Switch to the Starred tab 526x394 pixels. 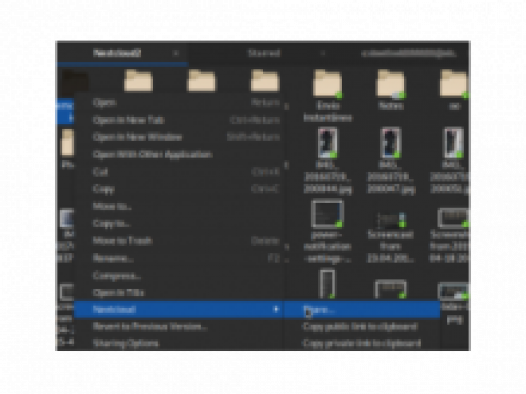click(x=264, y=53)
